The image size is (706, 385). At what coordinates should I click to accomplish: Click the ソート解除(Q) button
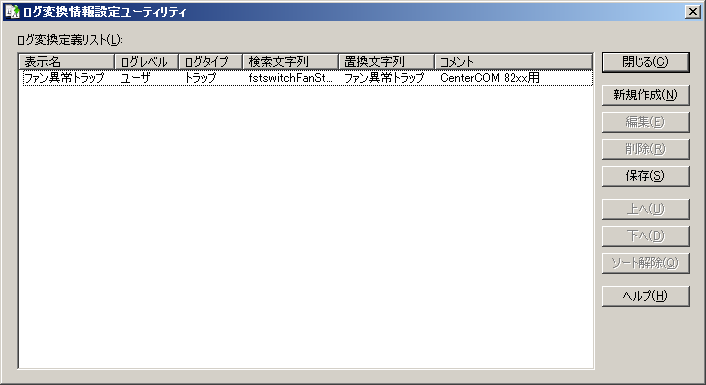click(x=645, y=263)
